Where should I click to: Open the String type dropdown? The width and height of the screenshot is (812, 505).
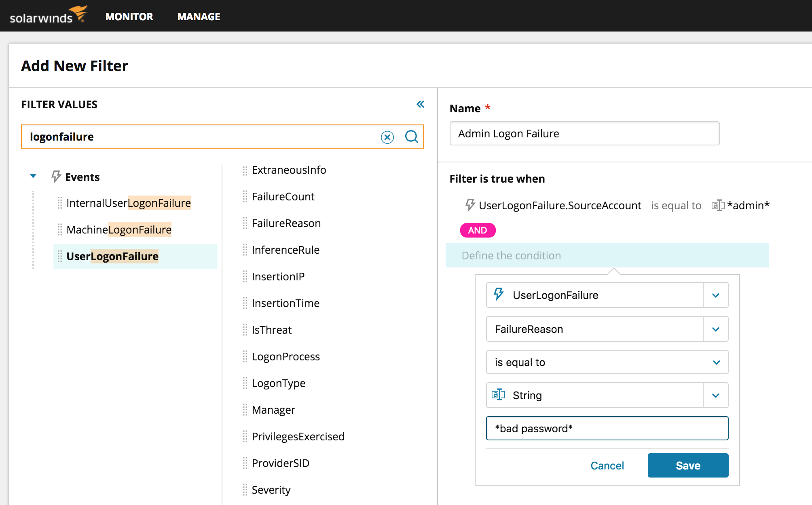point(715,396)
